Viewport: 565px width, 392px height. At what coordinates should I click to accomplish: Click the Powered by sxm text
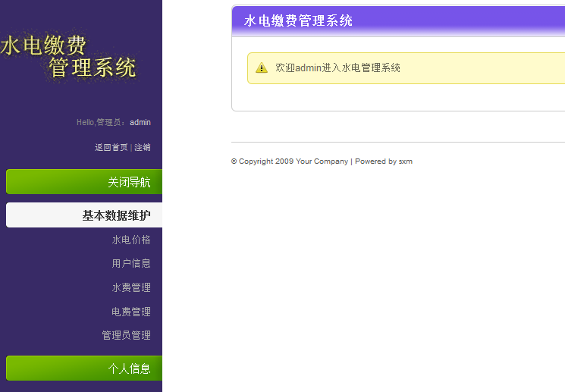(384, 162)
